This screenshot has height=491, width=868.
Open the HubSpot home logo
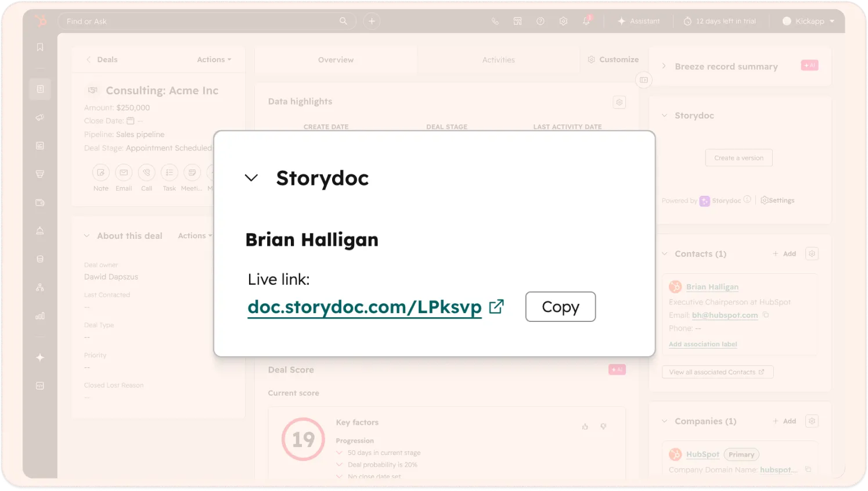(x=40, y=21)
